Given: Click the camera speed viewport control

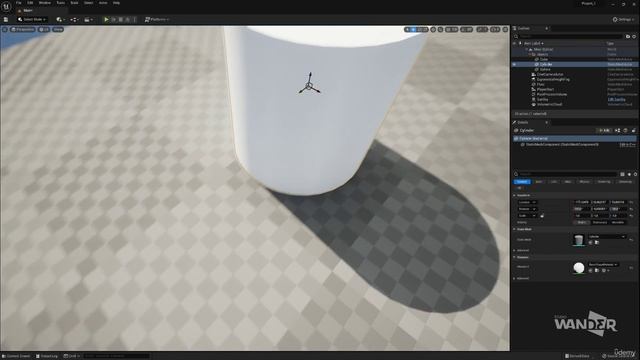Looking at the screenshot, I should 495,29.
